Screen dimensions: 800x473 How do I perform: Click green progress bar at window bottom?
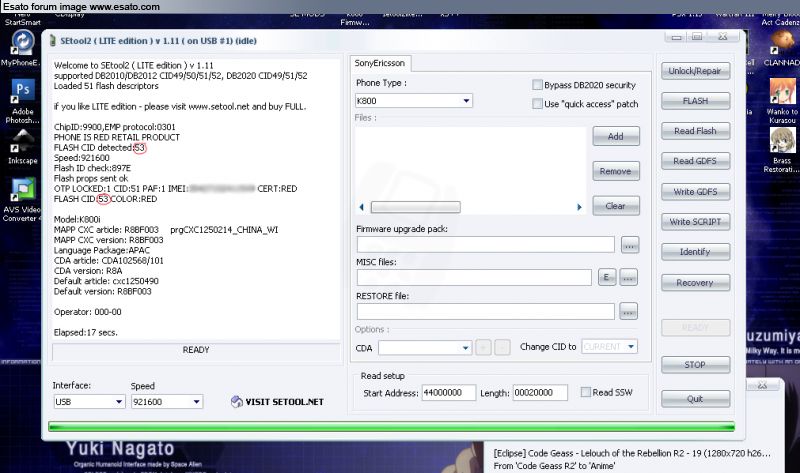point(391,427)
